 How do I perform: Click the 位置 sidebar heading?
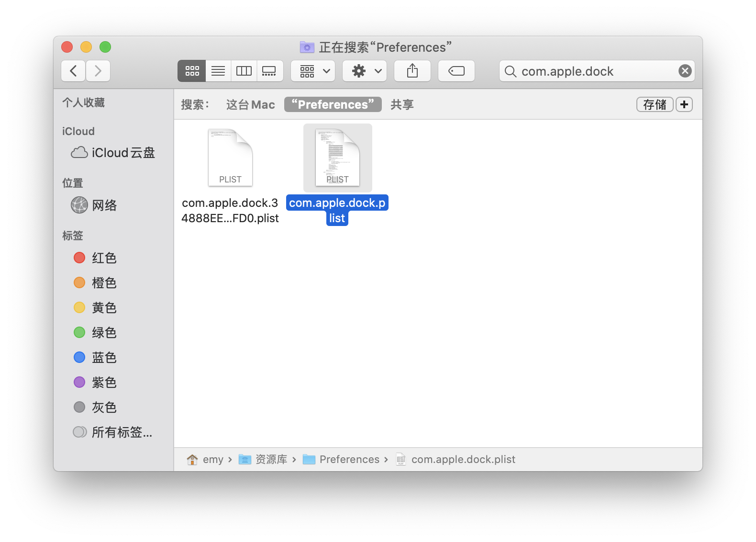pyautogui.click(x=73, y=183)
